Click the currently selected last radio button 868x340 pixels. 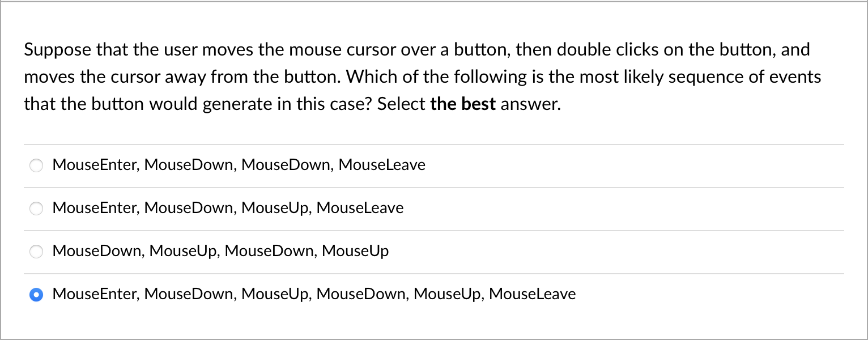coord(36,295)
